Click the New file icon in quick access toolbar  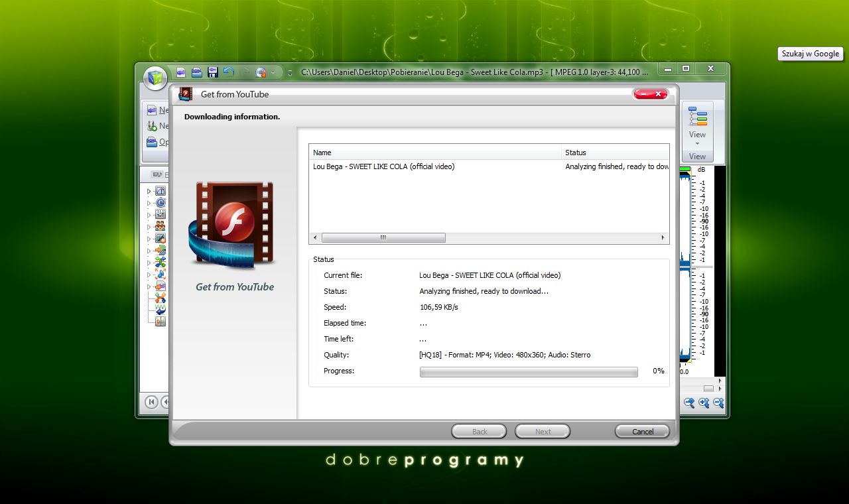coord(181,72)
